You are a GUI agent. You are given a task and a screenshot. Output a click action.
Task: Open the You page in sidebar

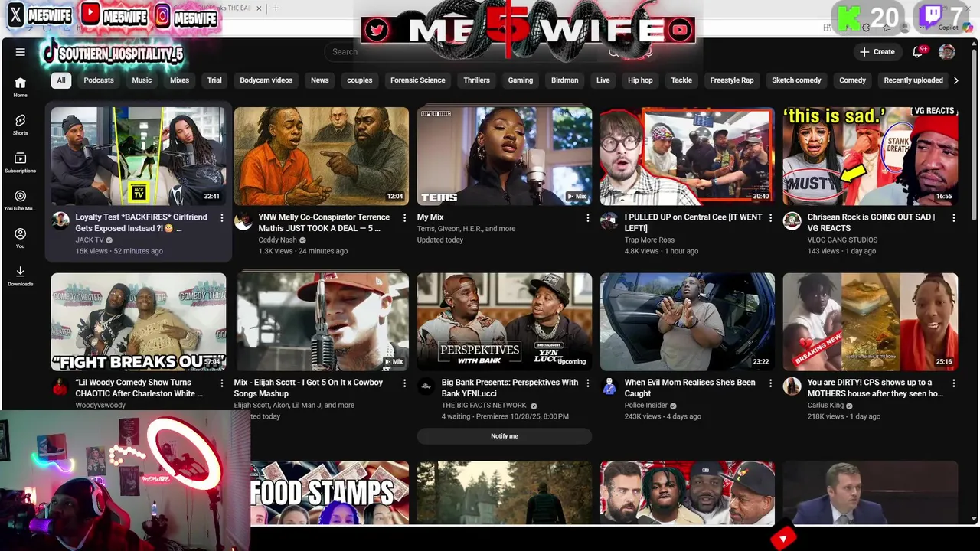click(x=20, y=238)
